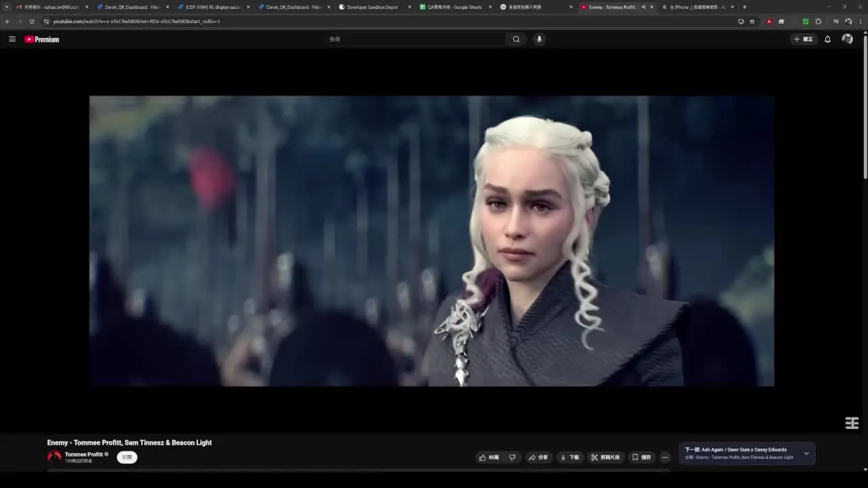Click the video player to pause
The image size is (868, 488).
tap(431, 241)
